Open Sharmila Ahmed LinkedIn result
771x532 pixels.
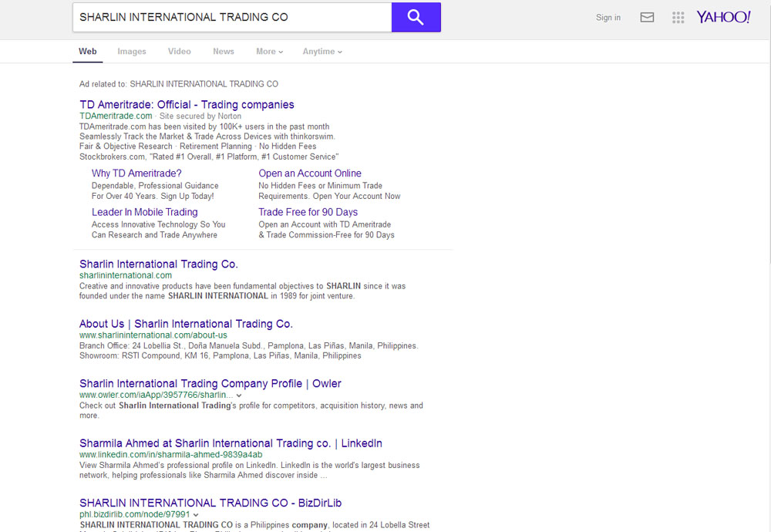coord(231,443)
